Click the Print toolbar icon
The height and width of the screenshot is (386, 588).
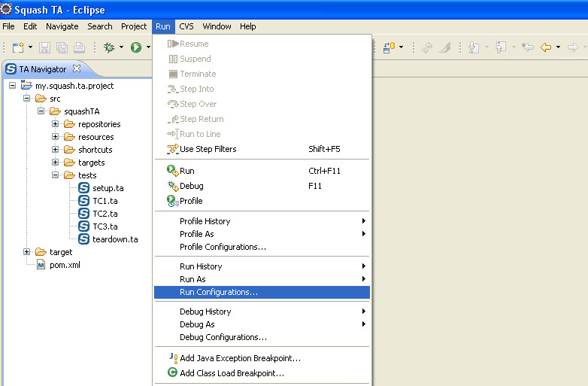tap(79, 47)
